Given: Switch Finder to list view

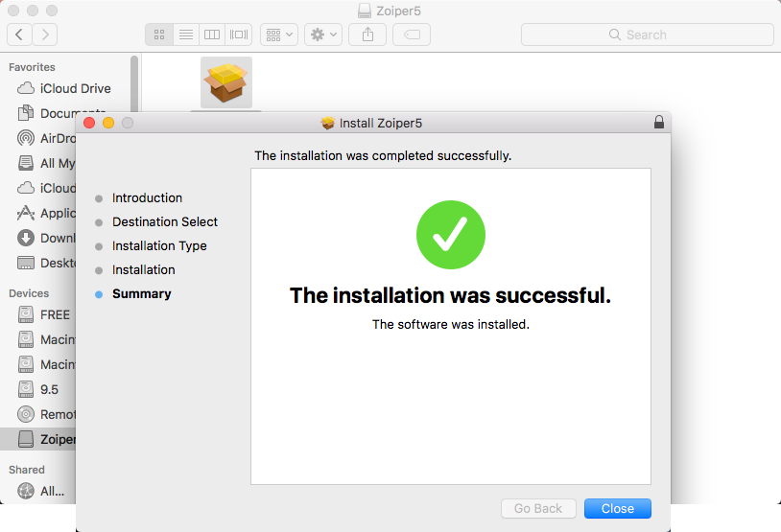Looking at the screenshot, I should point(186,35).
